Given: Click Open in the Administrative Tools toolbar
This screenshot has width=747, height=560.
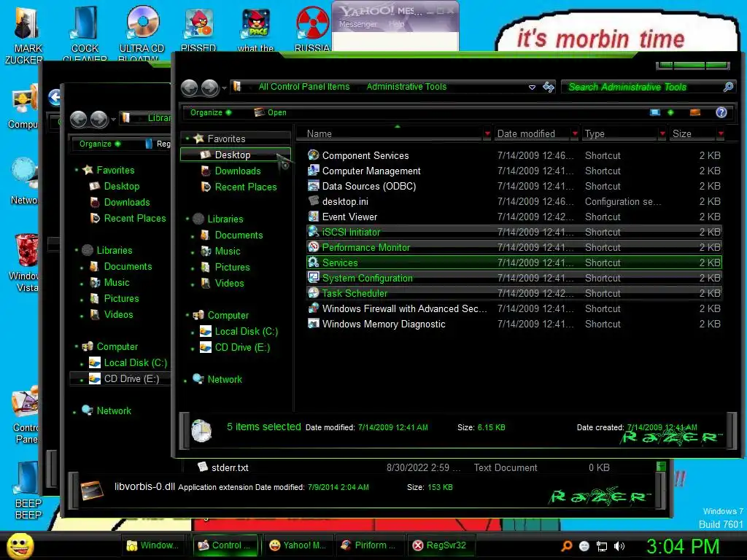Looking at the screenshot, I should tap(270, 112).
